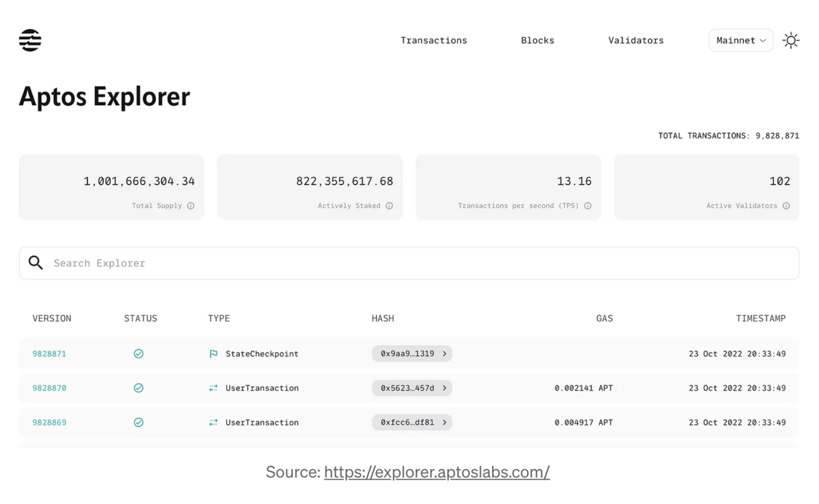The height and width of the screenshot is (504, 819).
Task: Click the UserTransaction icon in row 9828869
Action: 214,423
